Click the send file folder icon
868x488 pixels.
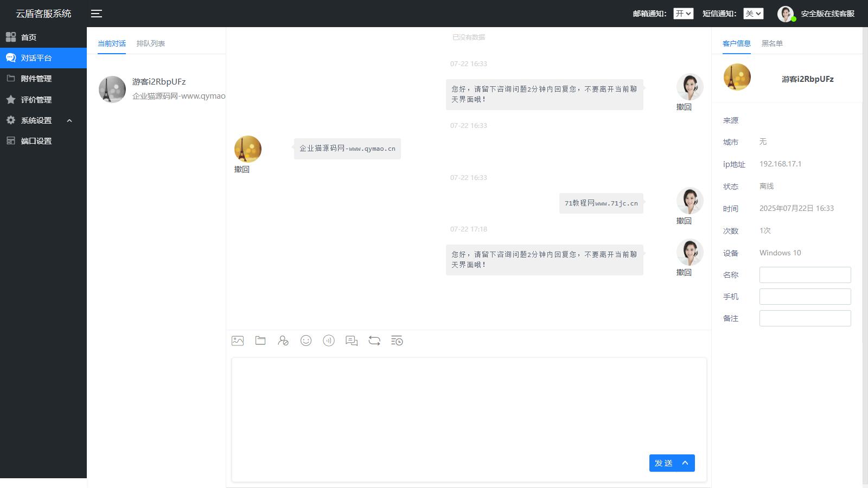[260, 341]
